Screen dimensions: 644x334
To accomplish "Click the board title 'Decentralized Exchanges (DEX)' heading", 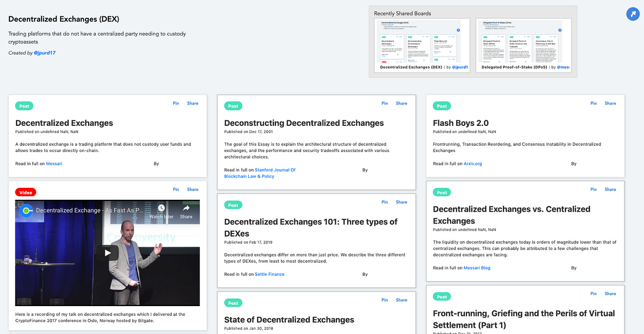I will tap(64, 19).
